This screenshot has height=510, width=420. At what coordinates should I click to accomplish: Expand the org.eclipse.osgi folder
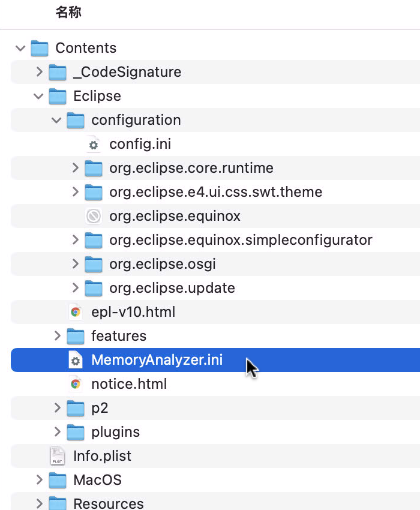(x=75, y=264)
